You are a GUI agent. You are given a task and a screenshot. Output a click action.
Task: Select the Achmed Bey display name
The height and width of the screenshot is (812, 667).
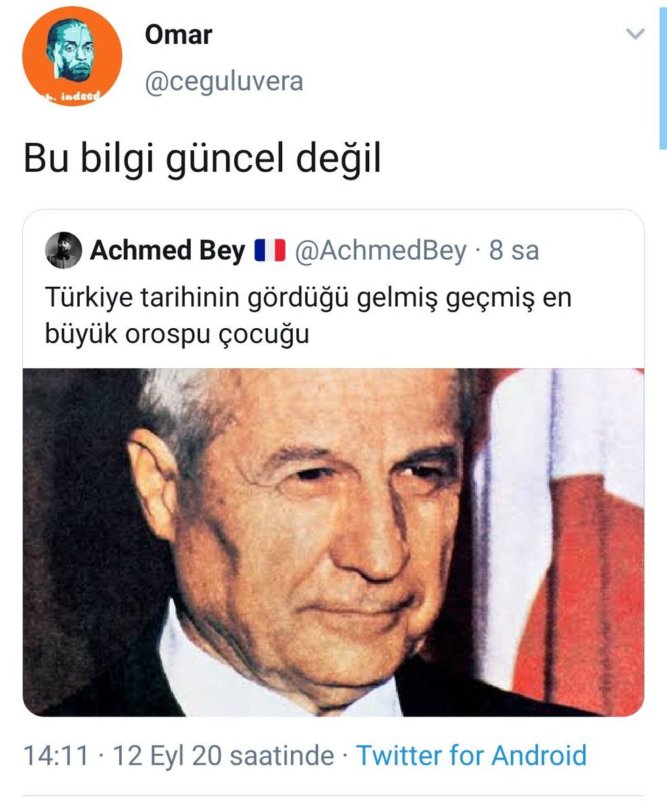coord(168,251)
